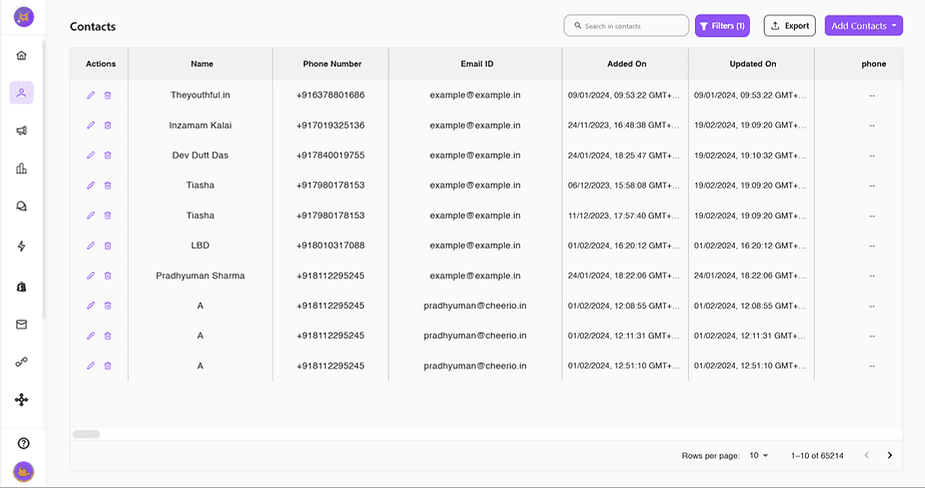Sort by Updated On column header
This screenshot has height=488, width=925.
pos(753,64)
